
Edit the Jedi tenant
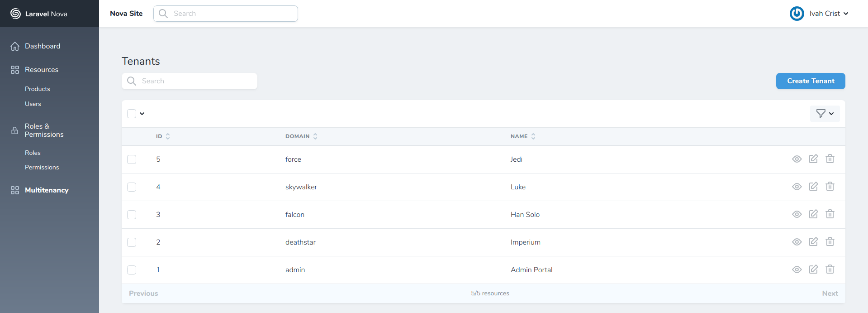click(x=813, y=159)
